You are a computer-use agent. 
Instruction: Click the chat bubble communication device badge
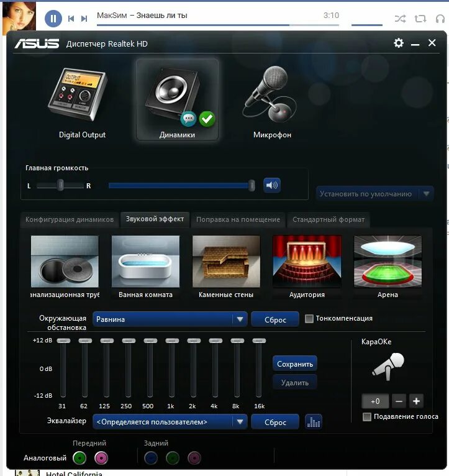(188, 119)
